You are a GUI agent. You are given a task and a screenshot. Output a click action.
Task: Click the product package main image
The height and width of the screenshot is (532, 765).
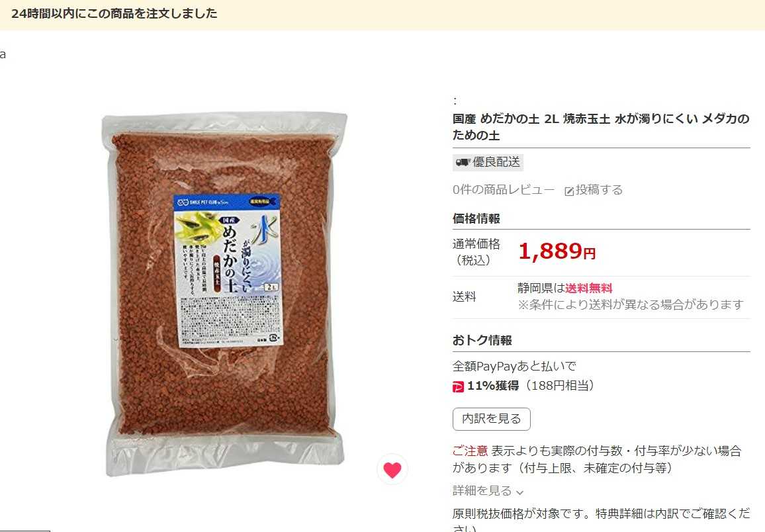(224, 295)
